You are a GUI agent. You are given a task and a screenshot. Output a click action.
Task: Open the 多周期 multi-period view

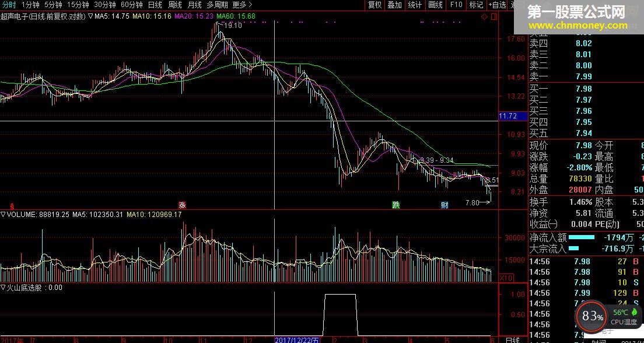217,5
